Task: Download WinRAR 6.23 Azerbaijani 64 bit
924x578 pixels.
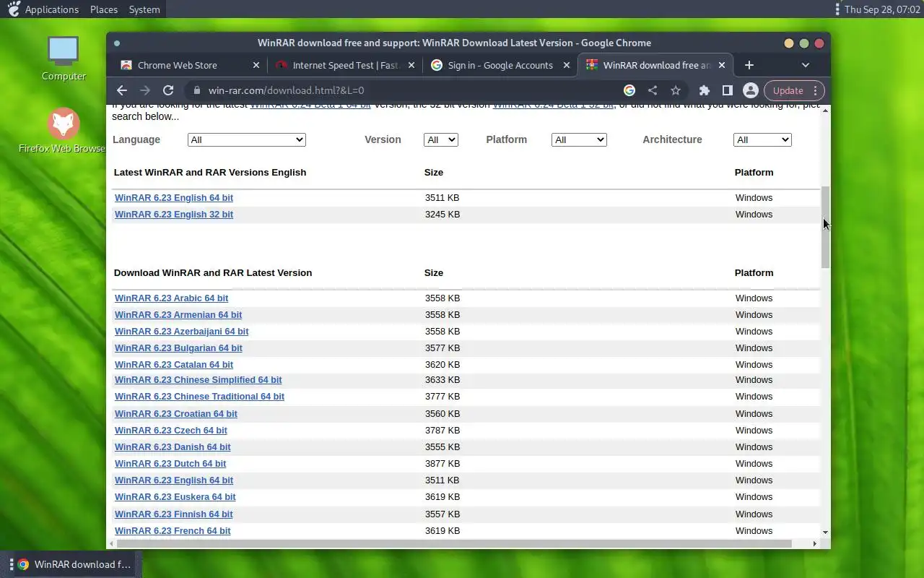Action: click(x=181, y=331)
